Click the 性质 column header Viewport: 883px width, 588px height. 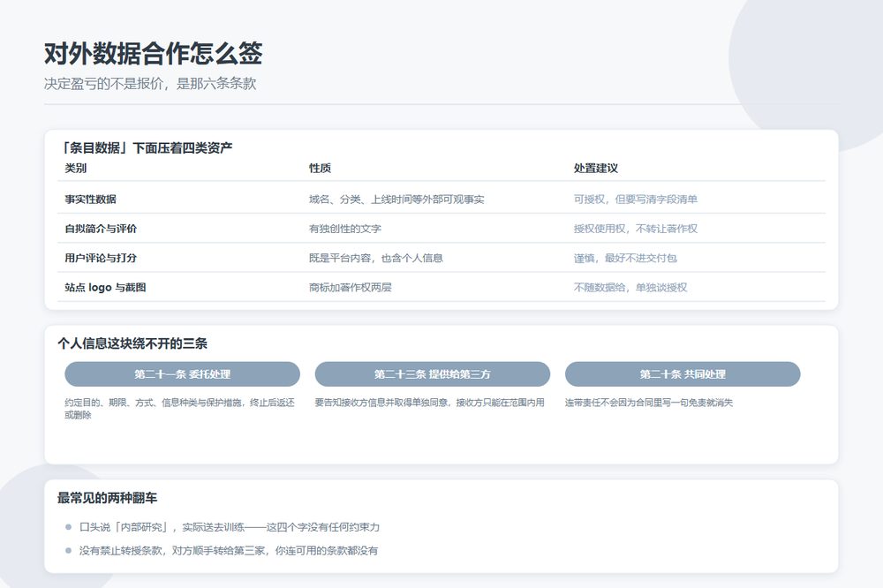pos(320,168)
